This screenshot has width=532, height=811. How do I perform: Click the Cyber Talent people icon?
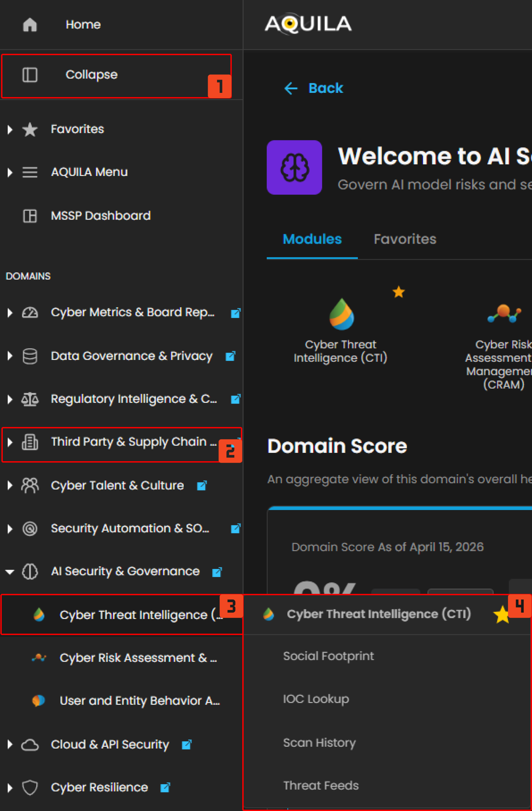(x=30, y=485)
